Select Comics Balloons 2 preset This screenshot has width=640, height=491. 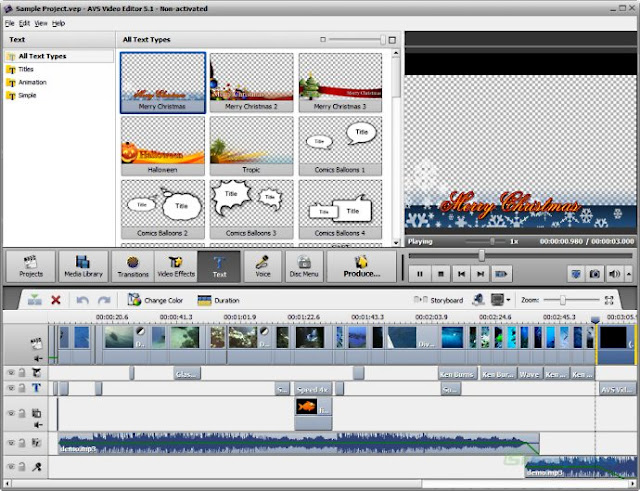(163, 209)
